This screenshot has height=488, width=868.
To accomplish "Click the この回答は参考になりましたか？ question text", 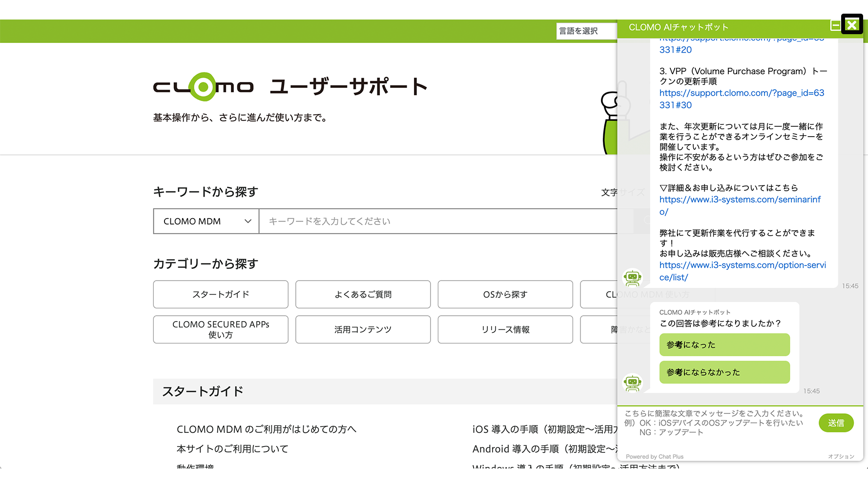I will (x=721, y=323).
